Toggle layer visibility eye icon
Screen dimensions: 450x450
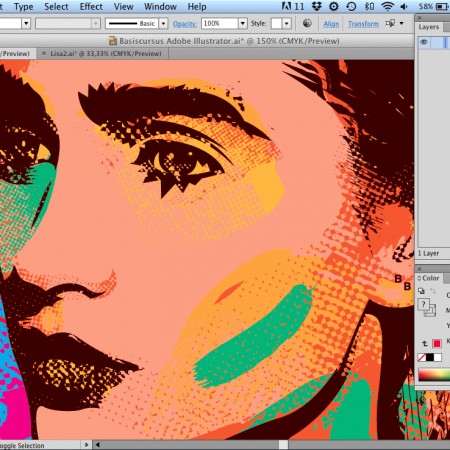424,42
